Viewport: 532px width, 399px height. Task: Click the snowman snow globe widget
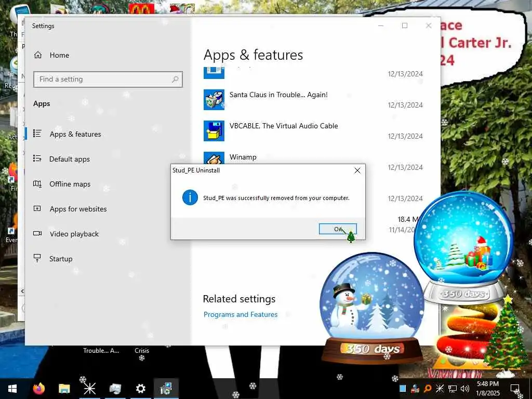tap(372, 307)
